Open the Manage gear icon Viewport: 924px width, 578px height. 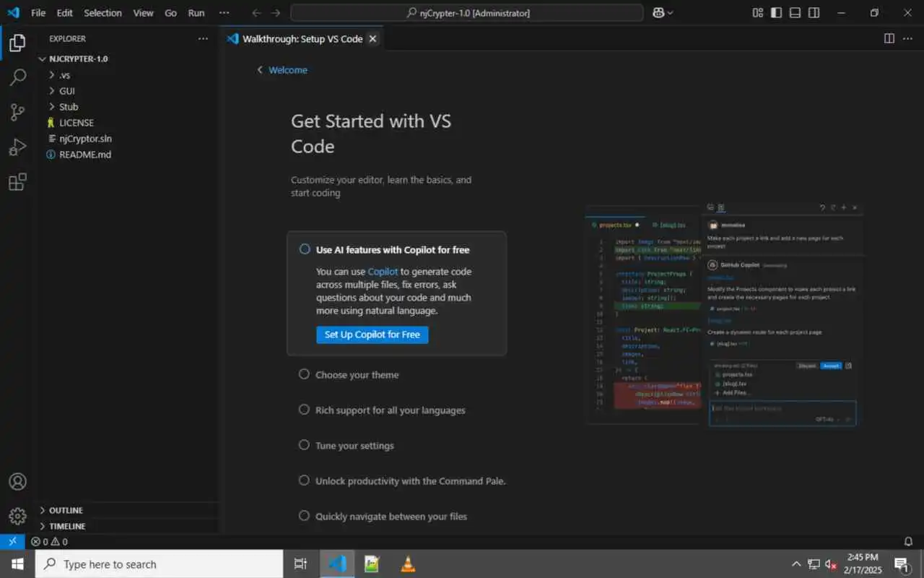(x=17, y=516)
